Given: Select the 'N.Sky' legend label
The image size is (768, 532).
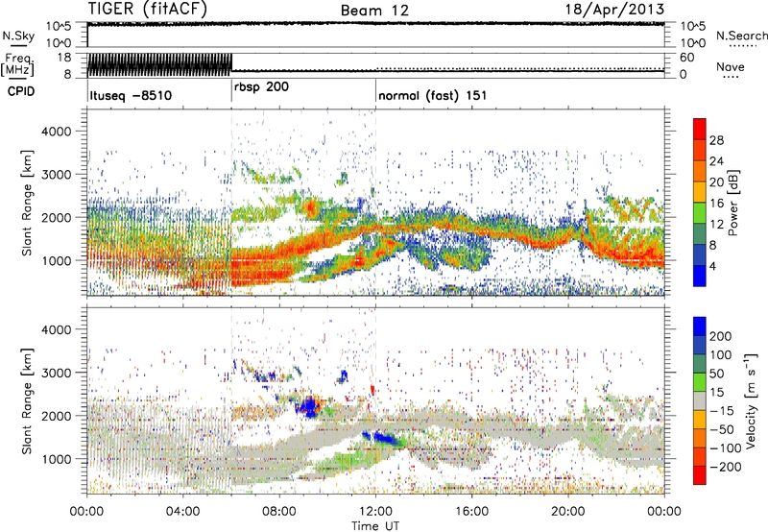Looking at the screenshot, I should pos(18,36).
